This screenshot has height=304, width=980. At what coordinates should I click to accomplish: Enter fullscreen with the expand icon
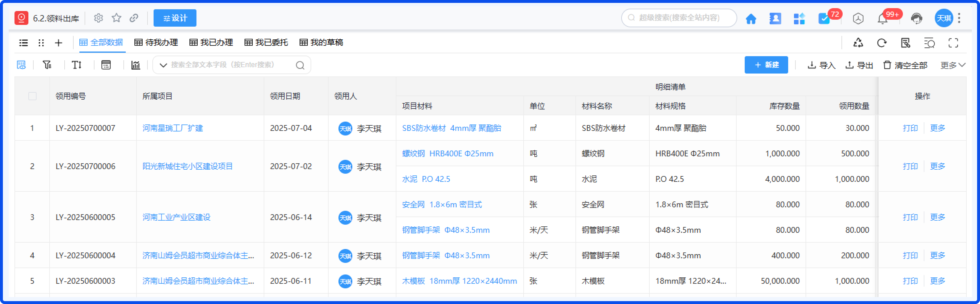pyautogui.click(x=953, y=43)
